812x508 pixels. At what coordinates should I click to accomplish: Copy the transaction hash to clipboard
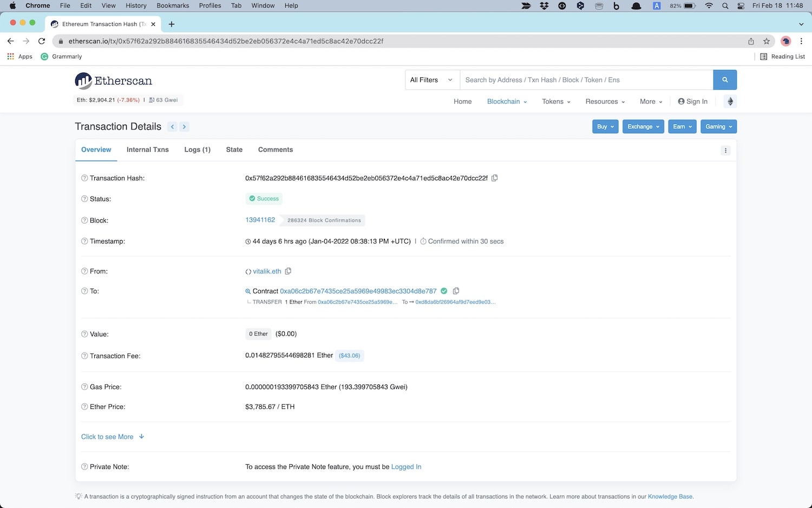tap(494, 178)
